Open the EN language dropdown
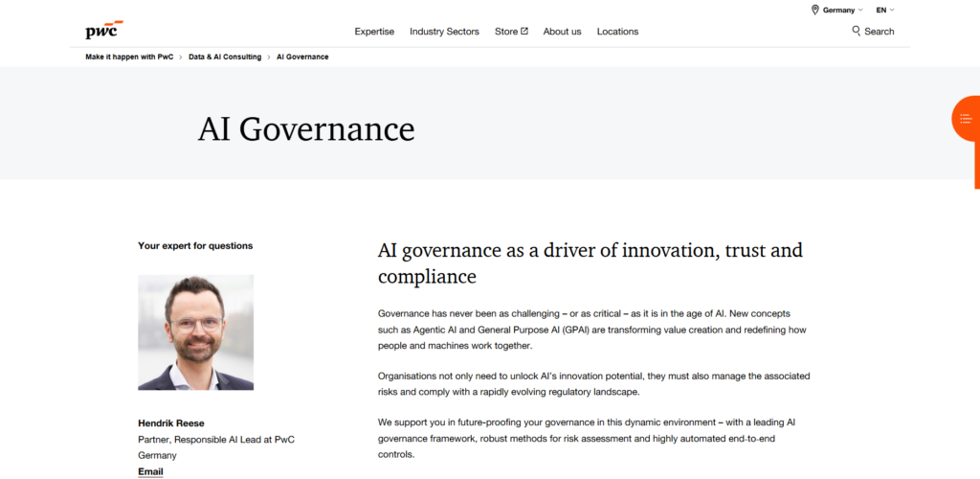 (885, 10)
